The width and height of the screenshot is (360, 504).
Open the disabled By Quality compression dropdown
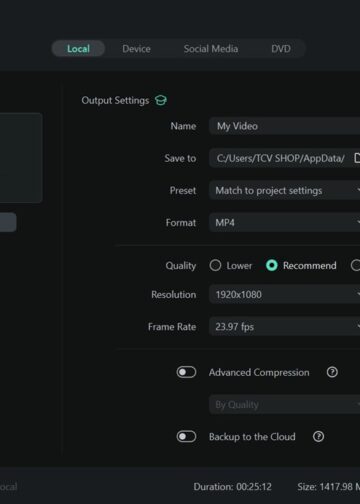point(285,404)
